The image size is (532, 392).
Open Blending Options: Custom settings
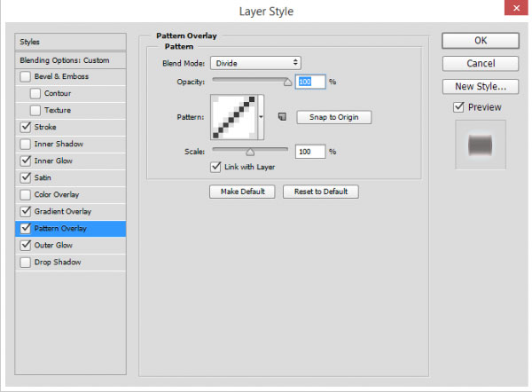click(70, 60)
